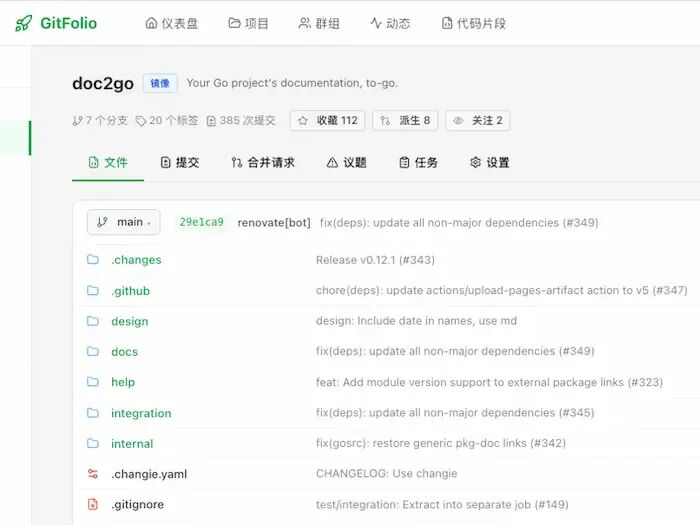Click the .github folder icon
This screenshot has height=525, width=700.
pyautogui.click(x=93, y=291)
